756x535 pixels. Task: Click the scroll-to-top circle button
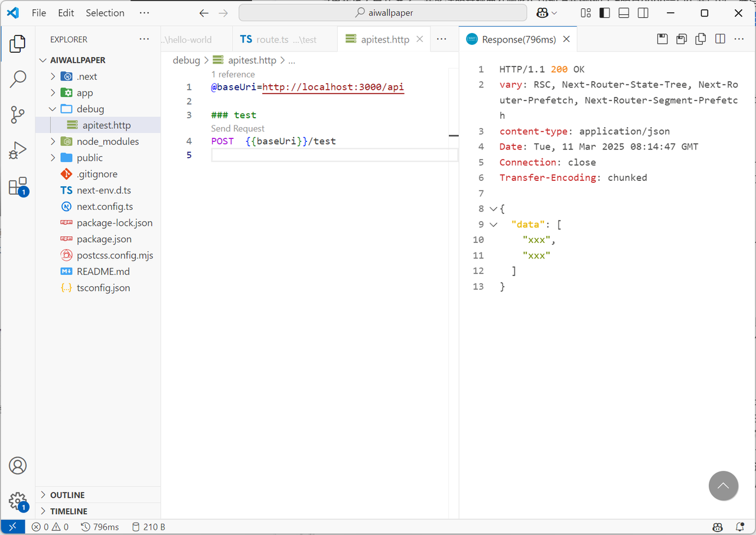pos(724,486)
